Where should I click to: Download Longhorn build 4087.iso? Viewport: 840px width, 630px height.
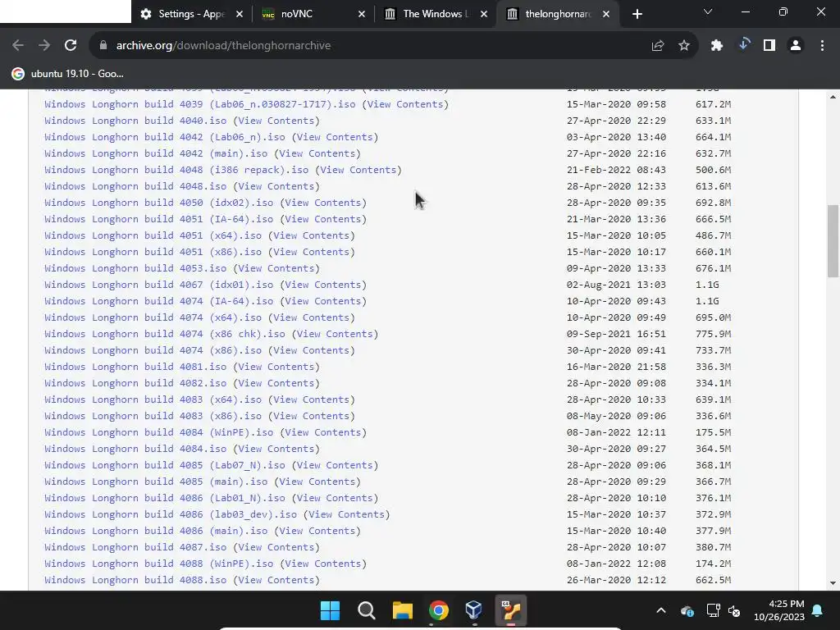[135, 547]
